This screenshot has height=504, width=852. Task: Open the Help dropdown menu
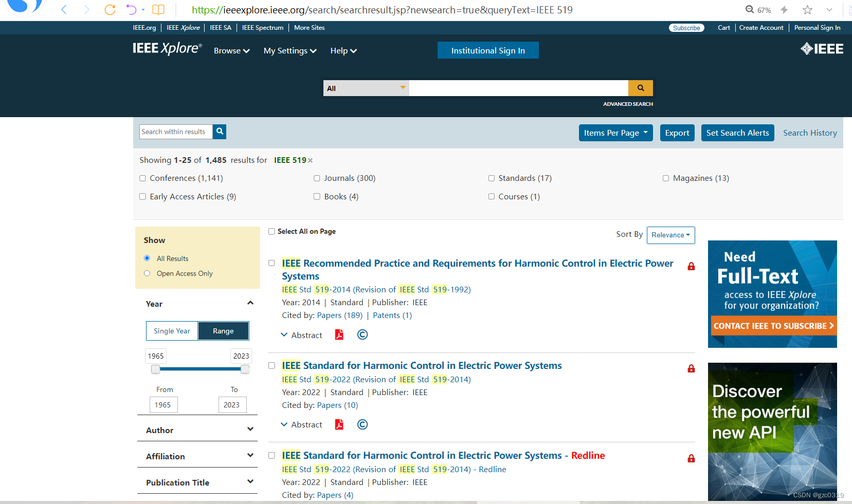click(x=343, y=50)
